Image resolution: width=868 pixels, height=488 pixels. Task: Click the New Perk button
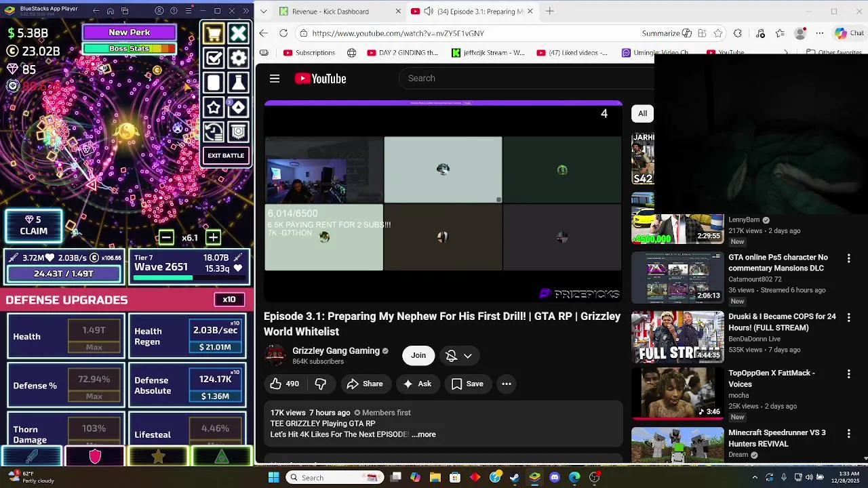tap(130, 32)
